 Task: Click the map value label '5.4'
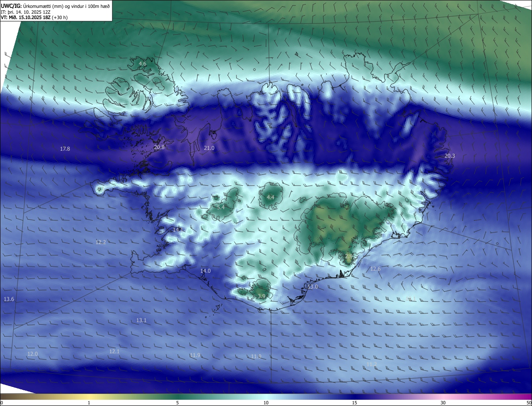coord(221,207)
